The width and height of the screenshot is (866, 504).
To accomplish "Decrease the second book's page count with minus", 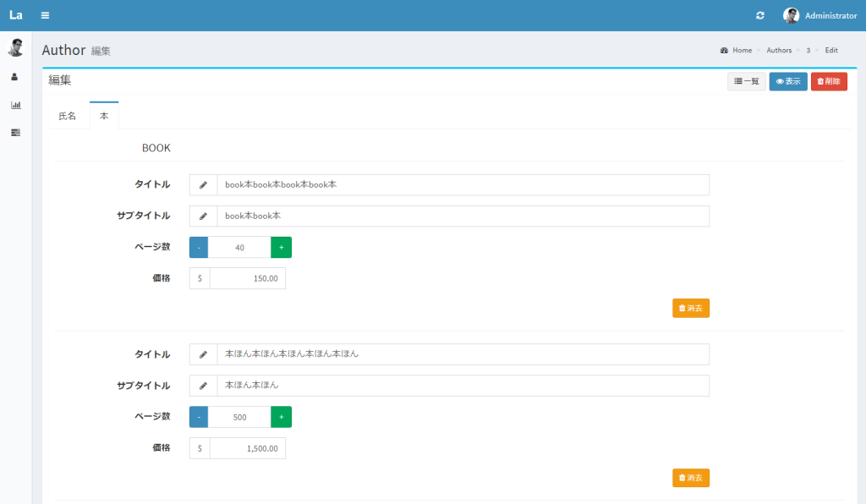I will [x=198, y=416].
